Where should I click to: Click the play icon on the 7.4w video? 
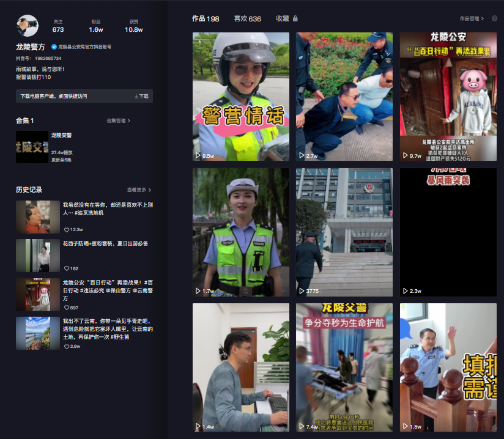(302, 426)
